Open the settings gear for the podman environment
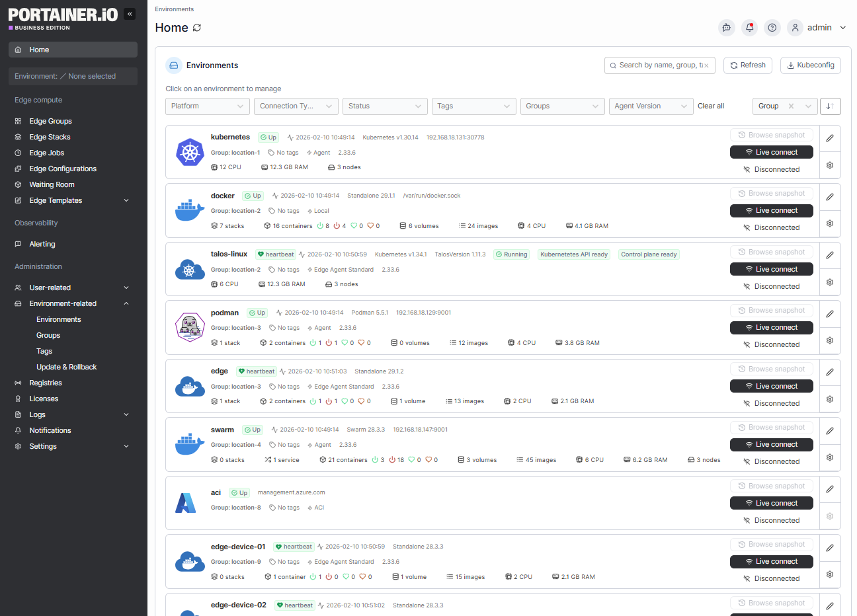The width and height of the screenshot is (857, 616). (x=830, y=340)
